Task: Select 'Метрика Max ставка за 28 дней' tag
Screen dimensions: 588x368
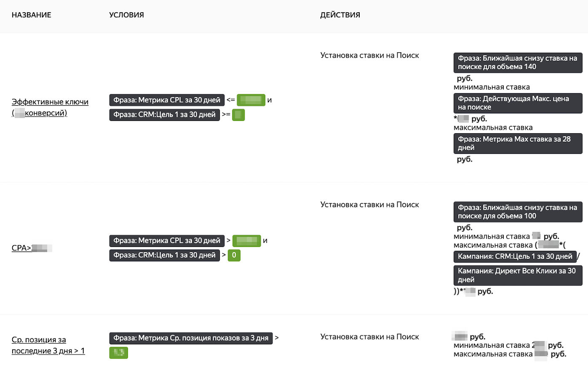Action: coord(518,144)
